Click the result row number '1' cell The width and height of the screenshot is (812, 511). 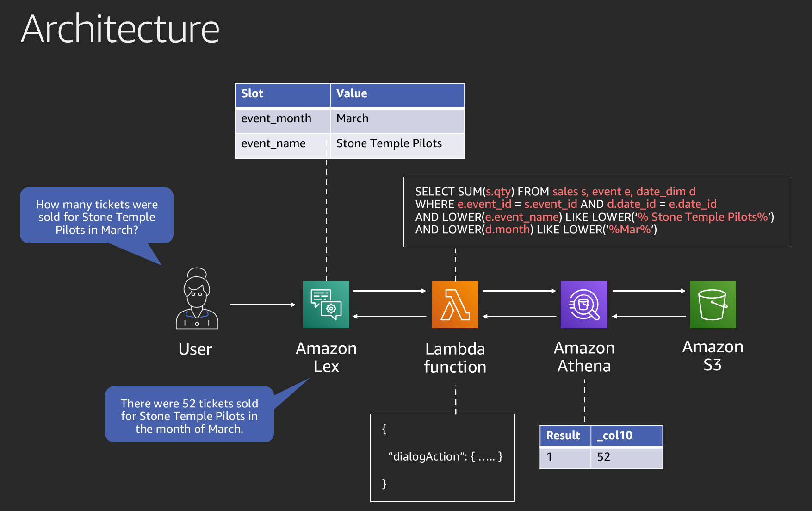point(565,458)
